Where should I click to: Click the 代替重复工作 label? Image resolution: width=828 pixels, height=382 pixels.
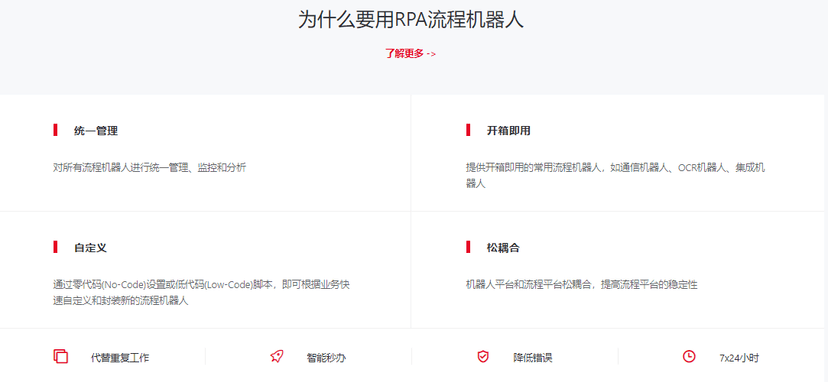click(x=120, y=358)
